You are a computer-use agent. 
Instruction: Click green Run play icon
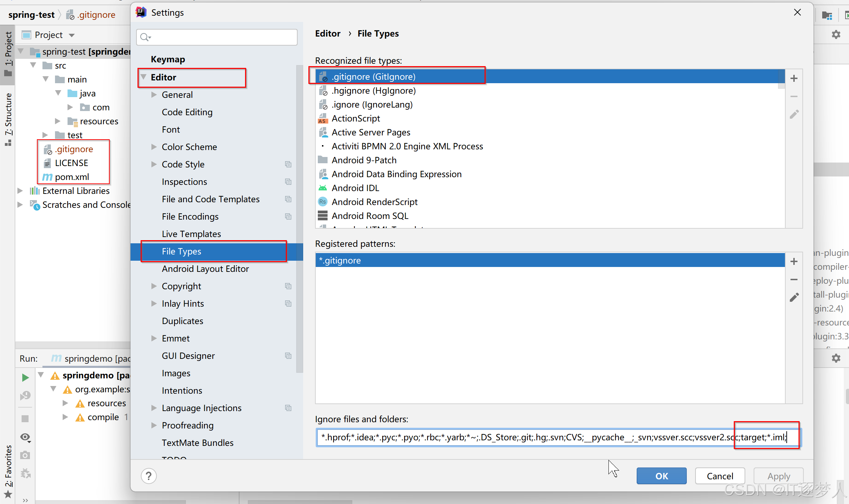[25, 377]
